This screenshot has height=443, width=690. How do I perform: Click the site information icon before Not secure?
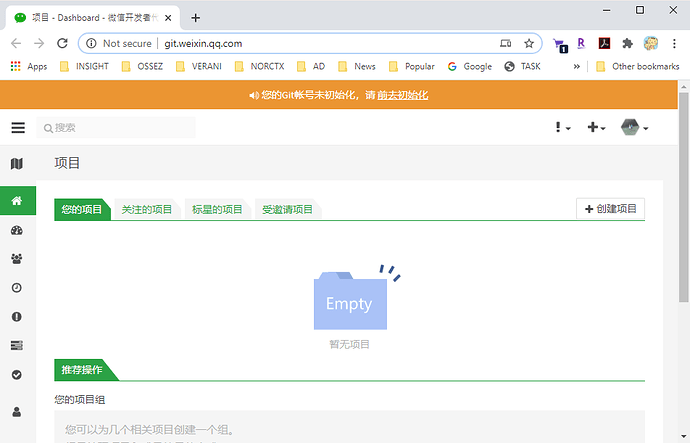pos(91,43)
